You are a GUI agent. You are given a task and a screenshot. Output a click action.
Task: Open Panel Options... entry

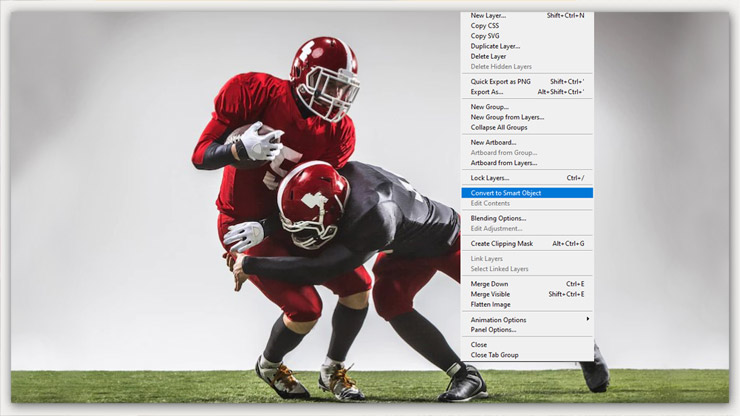[x=493, y=330]
